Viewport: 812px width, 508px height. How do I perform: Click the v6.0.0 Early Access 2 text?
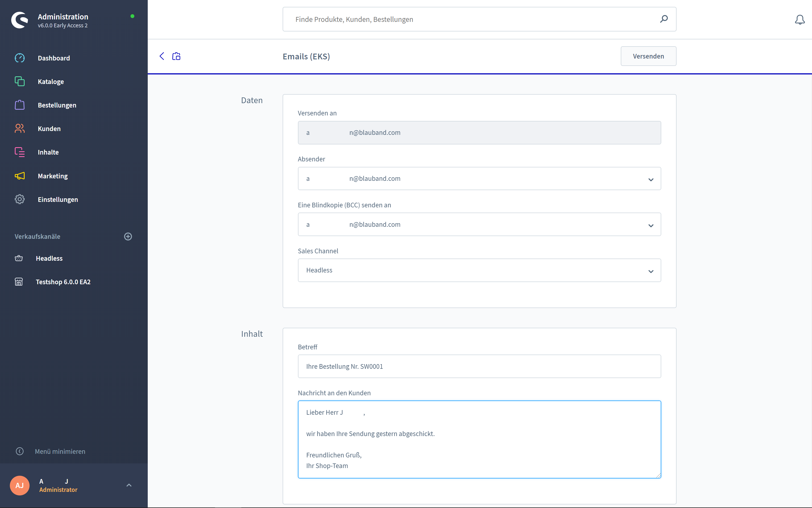pyautogui.click(x=62, y=25)
